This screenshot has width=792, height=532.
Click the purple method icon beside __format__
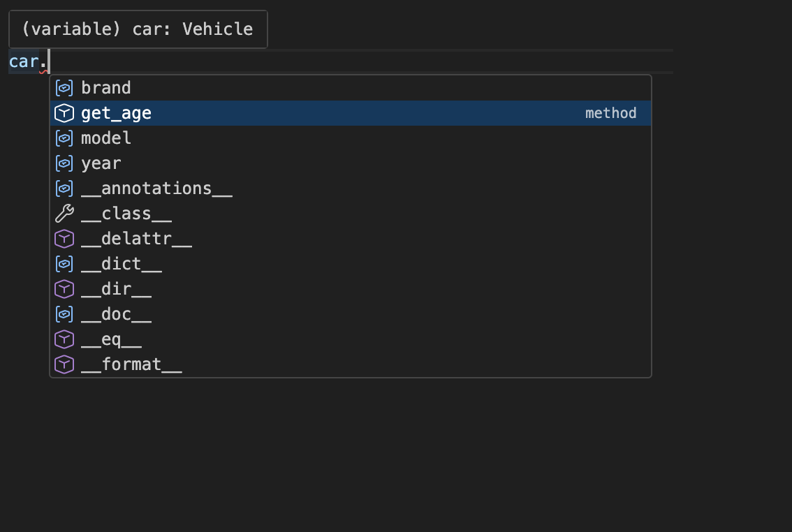point(64,364)
